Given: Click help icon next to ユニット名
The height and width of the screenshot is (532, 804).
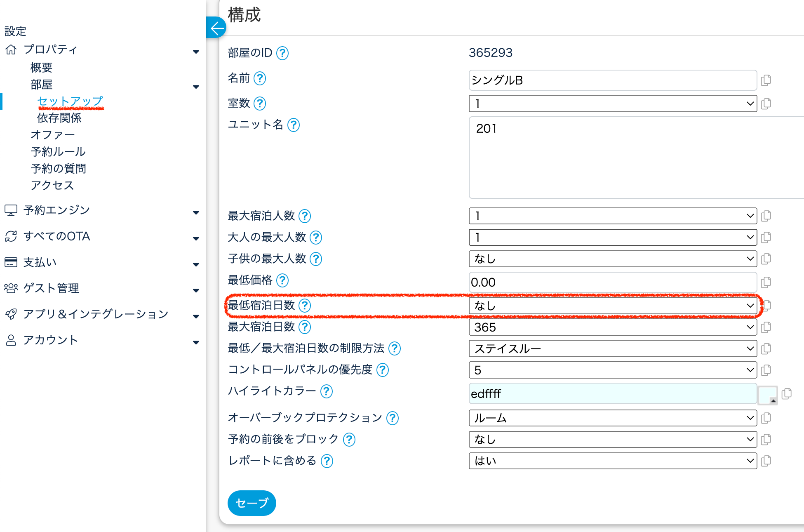Looking at the screenshot, I should tap(294, 125).
